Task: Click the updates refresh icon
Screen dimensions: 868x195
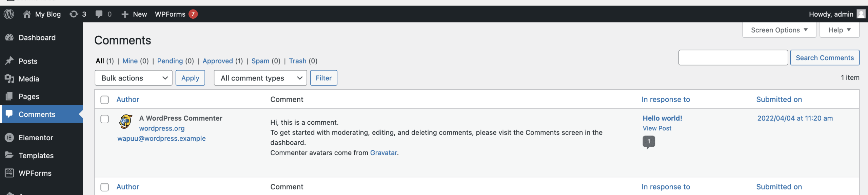Action: (x=74, y=14)
